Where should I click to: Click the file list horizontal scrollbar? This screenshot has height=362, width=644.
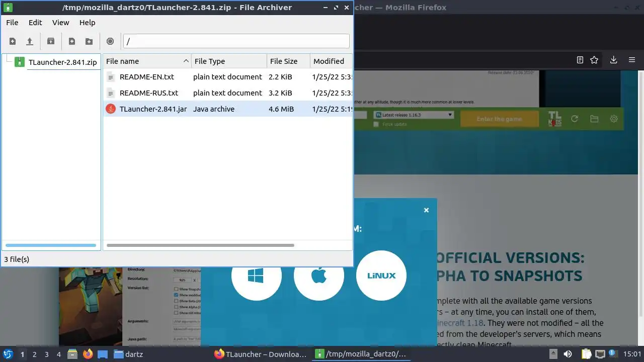pos(200,245)
